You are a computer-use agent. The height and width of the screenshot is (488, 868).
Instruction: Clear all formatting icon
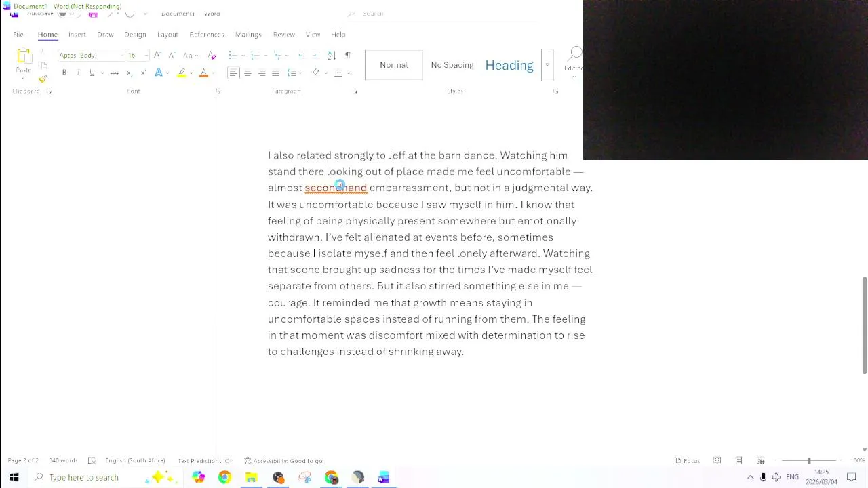tap(212, 55)
